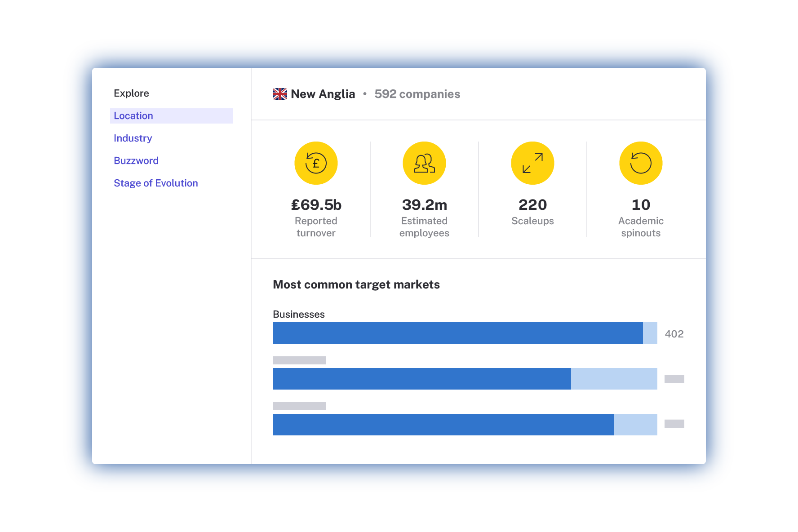Choose Buzzword from the Explore list
This screenshot has width=798, height=532.
[x=136, y=161]
